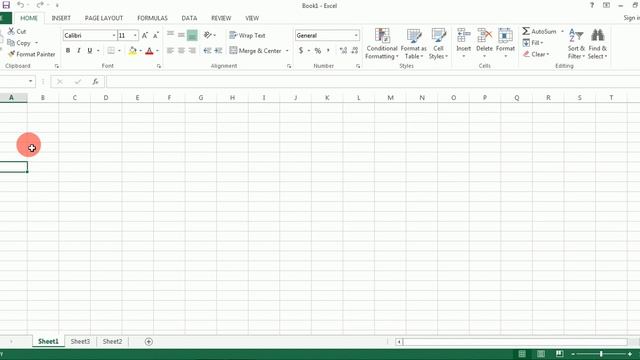Viewport: 640px width, 360px height.
Task: Open Find & Select menu
Action: pyautogui.click(x=598, y=44)
